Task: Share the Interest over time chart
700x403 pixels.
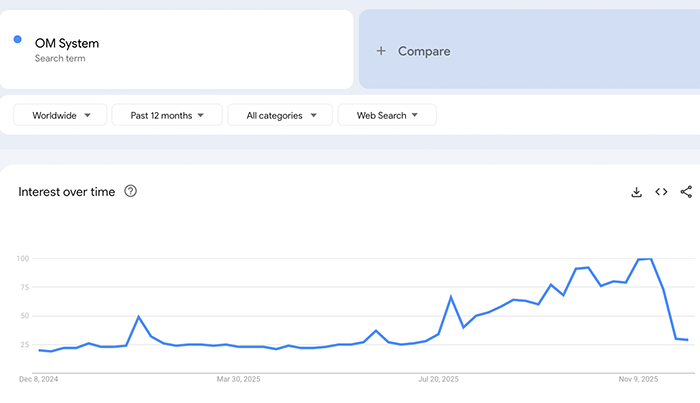Action: click(686, 192)
